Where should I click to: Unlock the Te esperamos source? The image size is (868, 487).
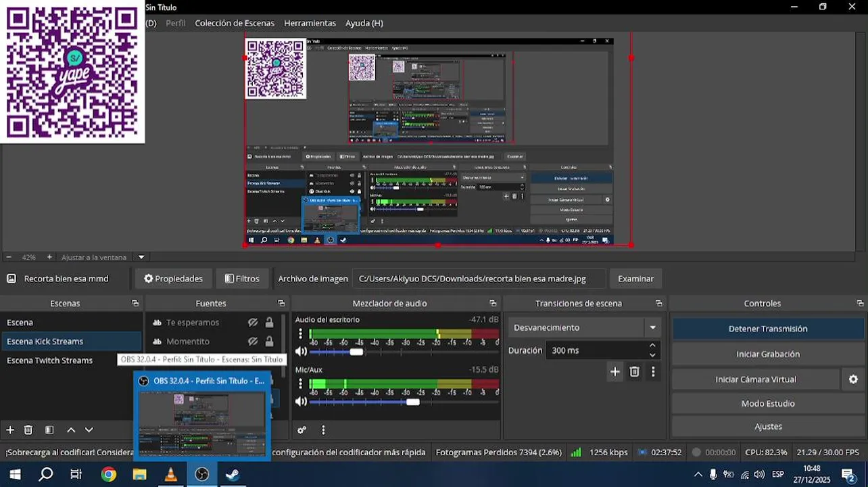269,323
